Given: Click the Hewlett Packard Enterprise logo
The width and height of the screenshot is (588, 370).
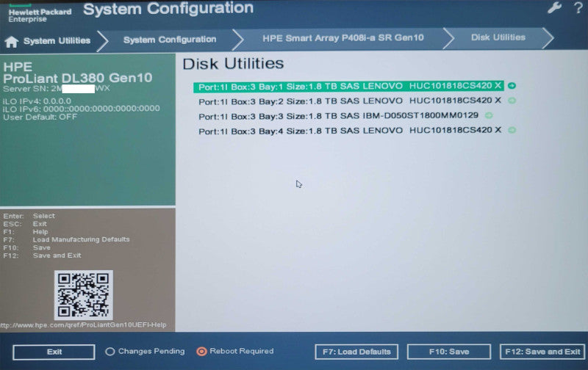Looking at the screenshot, I should coord(40,13).
